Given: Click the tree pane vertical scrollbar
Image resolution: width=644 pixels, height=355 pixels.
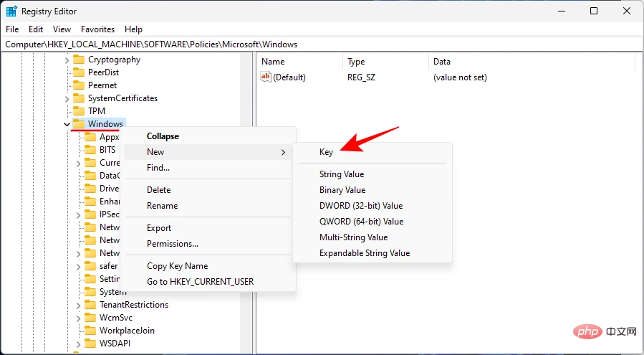Looking at the screenshot, I should point(246,202).
